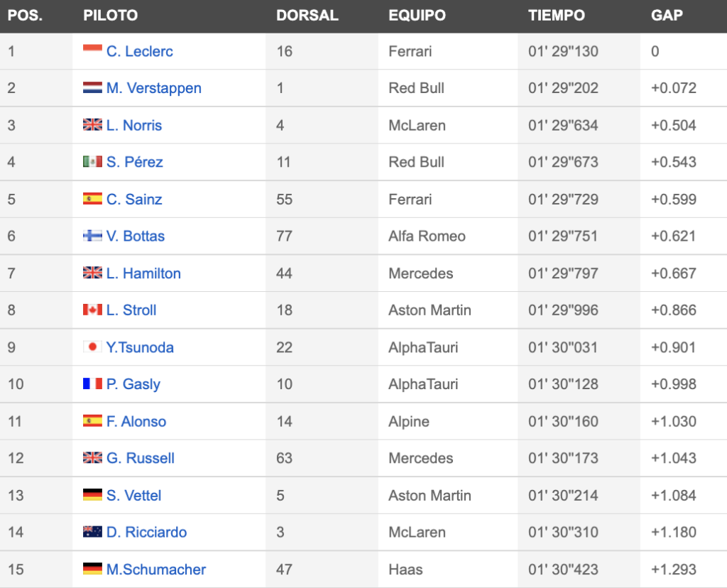Click the Finnish flag beside Bottas
The image size is (727, 588).
[x=92, y=235]
